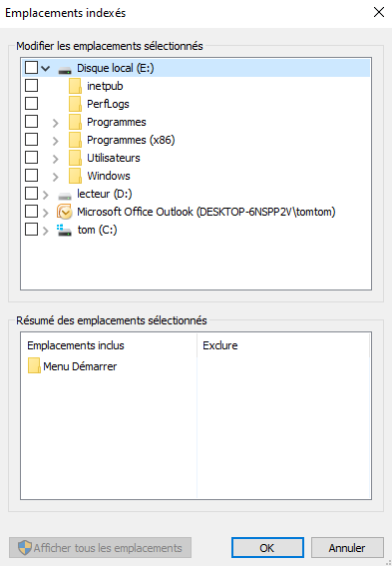Select the PerfLogs label

(x=108, y=104)
